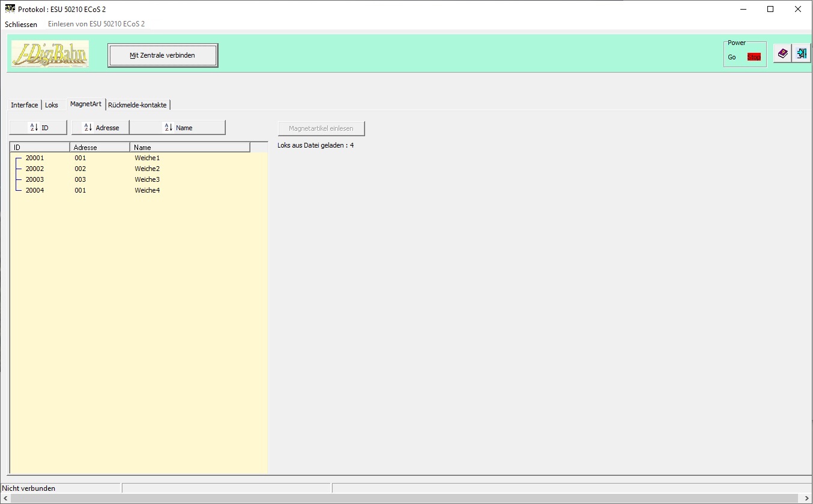Switch to the Loks tab
813x504 pixels.
52,105
